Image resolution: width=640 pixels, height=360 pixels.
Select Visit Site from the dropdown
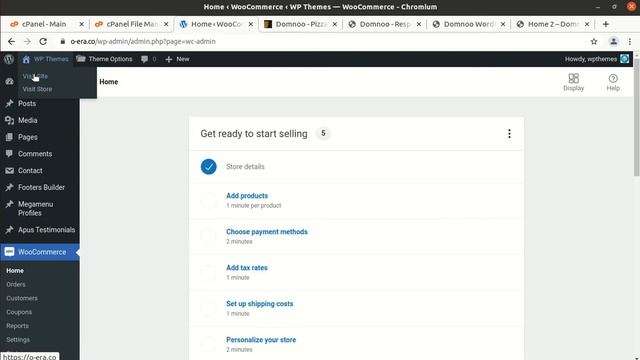pyautogui.click(x=35, y=76)
